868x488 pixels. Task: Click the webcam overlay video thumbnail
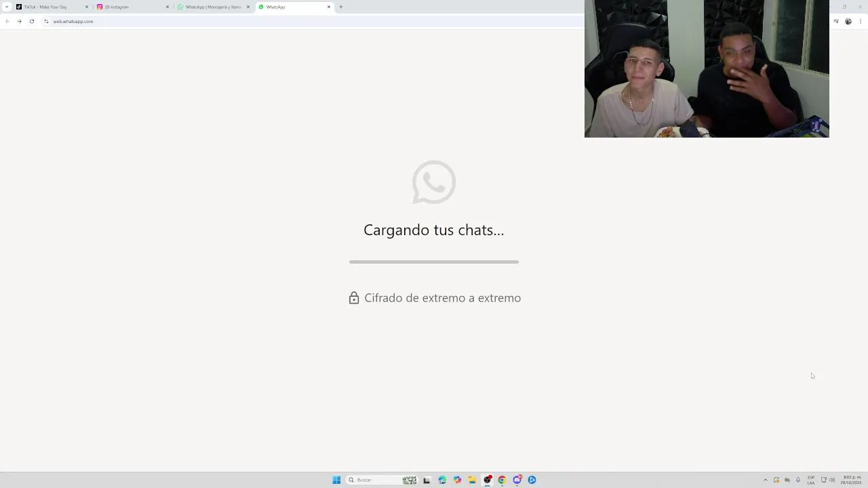pos(707,68)
